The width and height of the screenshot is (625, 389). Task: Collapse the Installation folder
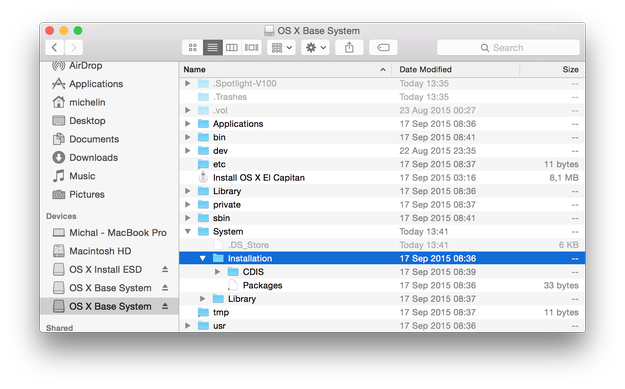tap(202, 258)
